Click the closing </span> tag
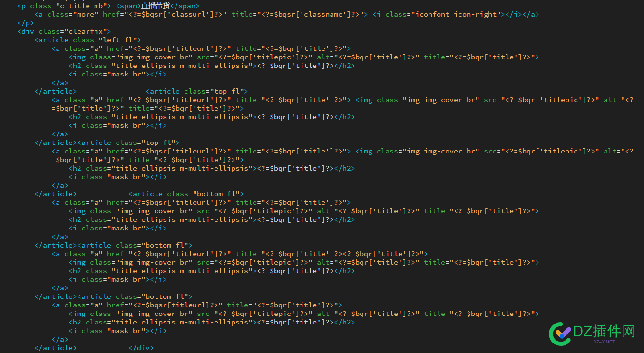The image size is (644, 353). click(185, 6)
